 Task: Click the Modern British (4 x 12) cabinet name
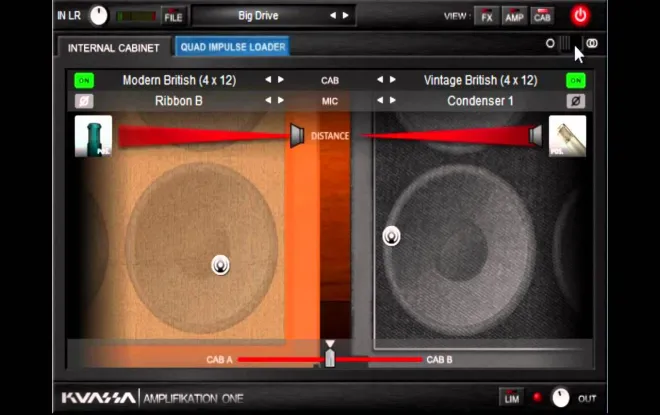click(179, 80)
